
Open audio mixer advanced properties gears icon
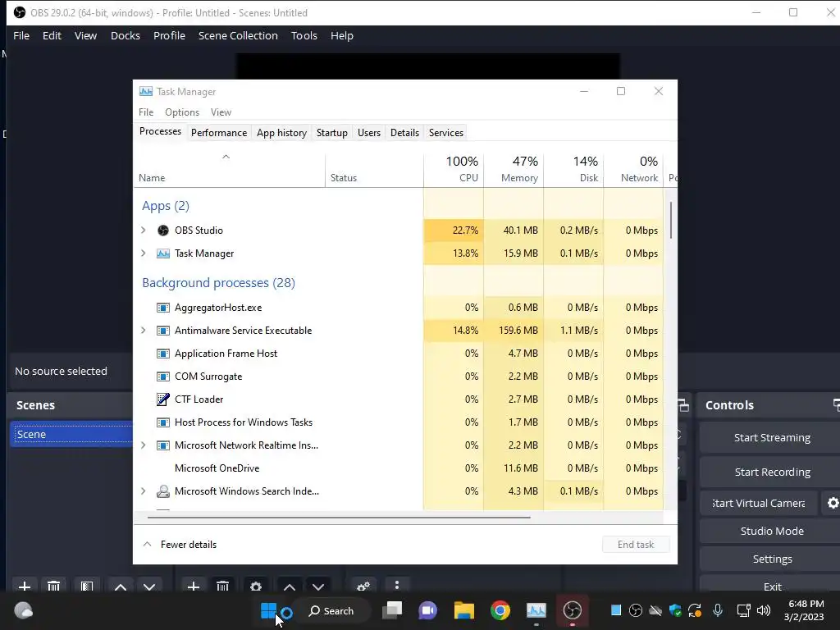click(x=363, y=587)
